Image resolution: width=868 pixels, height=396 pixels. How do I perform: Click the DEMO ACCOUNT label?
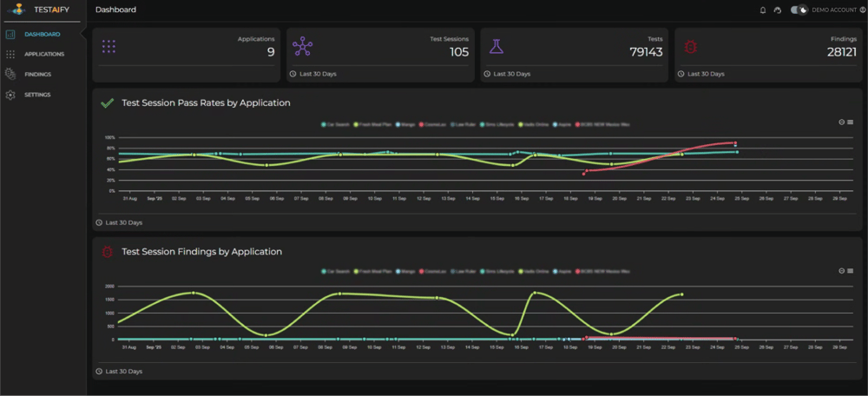pos(833,10)
